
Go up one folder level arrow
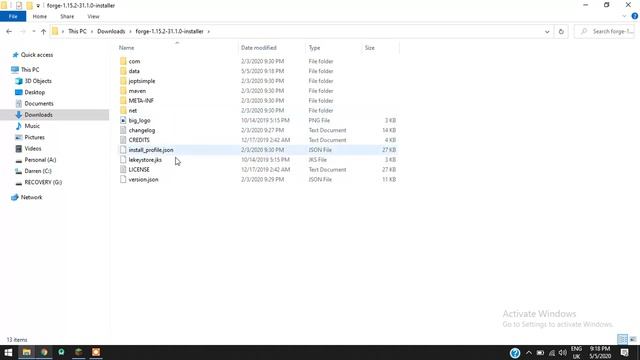[43, 31]
